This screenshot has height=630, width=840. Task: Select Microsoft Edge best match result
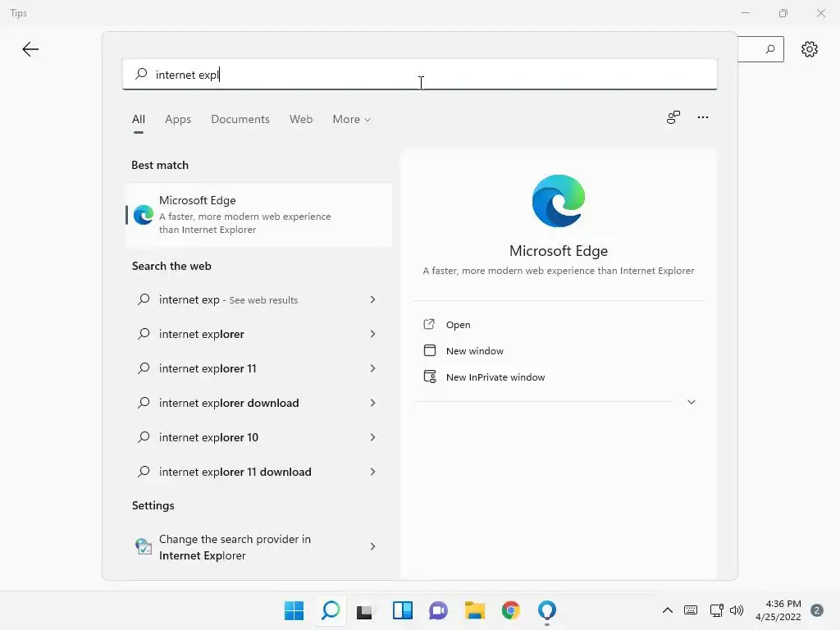coord(258,215)
